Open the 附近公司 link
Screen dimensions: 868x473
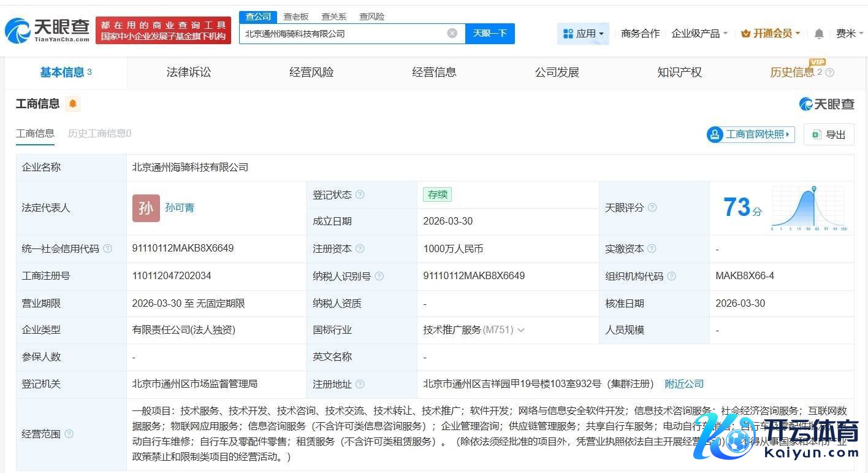point(684,384)
